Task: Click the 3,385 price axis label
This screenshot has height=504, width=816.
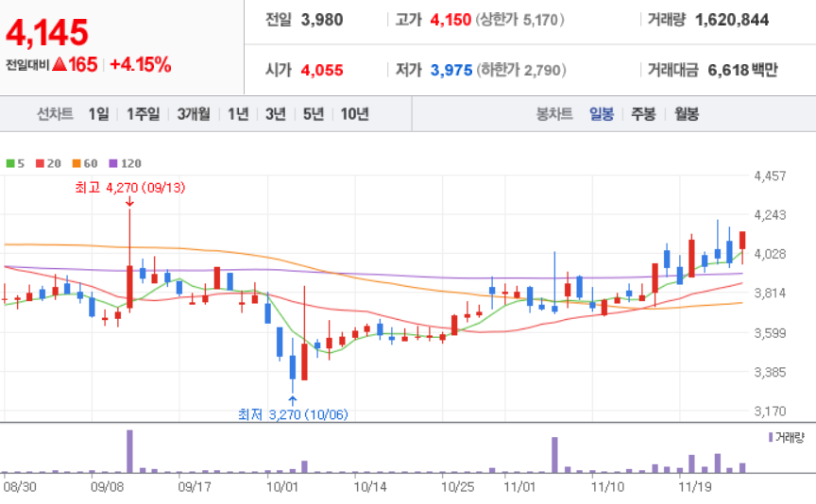Action: point(771,372)
